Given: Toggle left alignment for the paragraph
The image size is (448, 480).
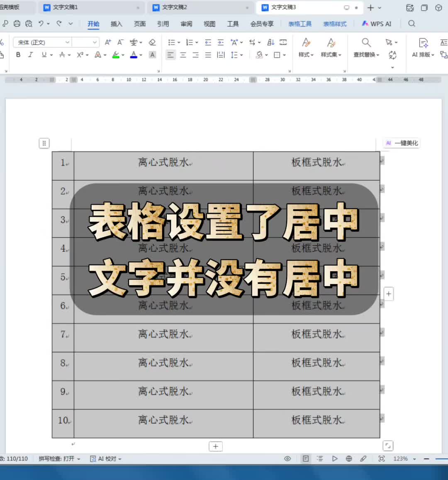Looking at the screenshot, I should [x=171, y=54].
